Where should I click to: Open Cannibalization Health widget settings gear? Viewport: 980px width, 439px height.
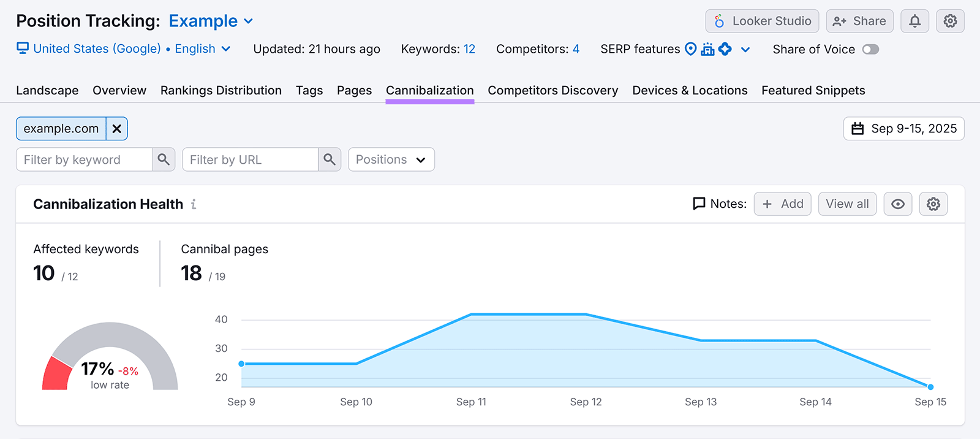tap(933, 204)
